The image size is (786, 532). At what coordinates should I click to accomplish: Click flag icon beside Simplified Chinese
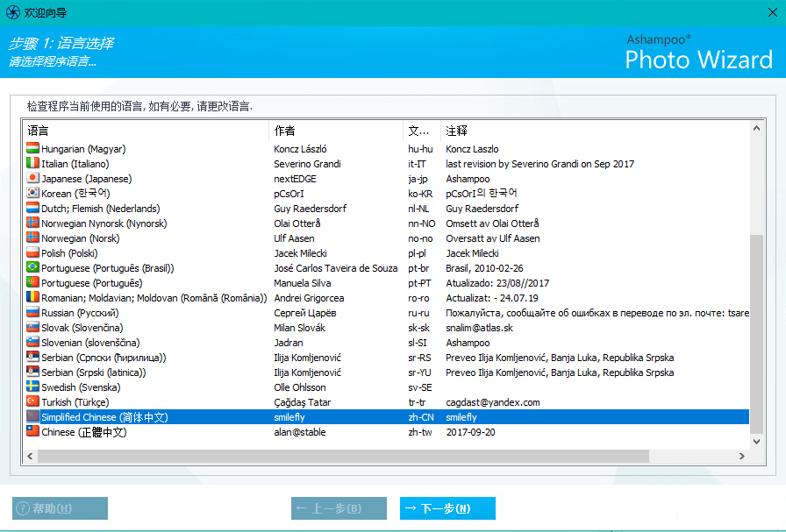click(x=32, y=417)
